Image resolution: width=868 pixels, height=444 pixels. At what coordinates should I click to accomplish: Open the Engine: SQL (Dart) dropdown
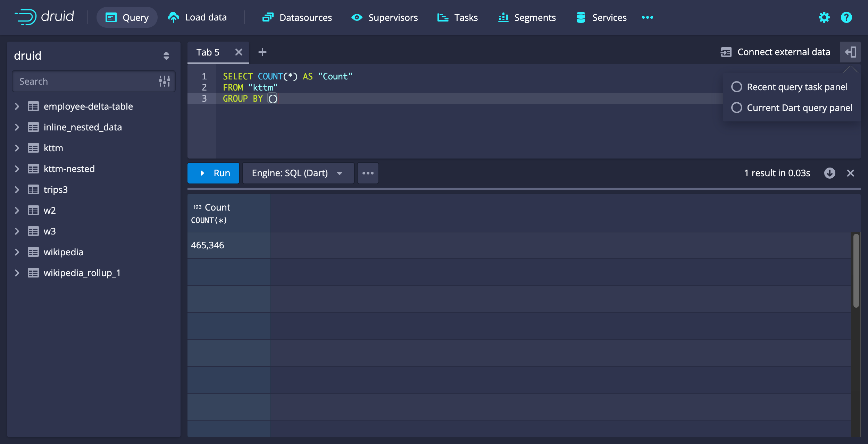pyautogui.click(x=298, y=173)
